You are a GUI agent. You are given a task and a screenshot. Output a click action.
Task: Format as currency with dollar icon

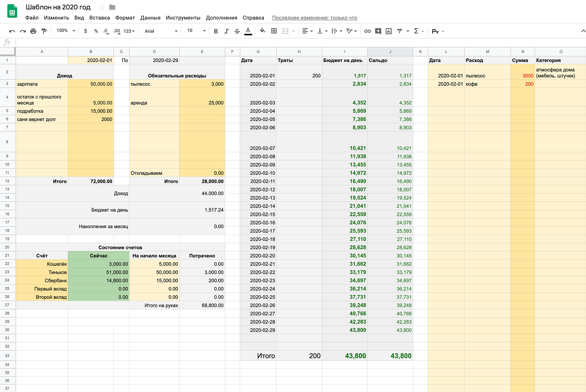[x=85, y=31]
